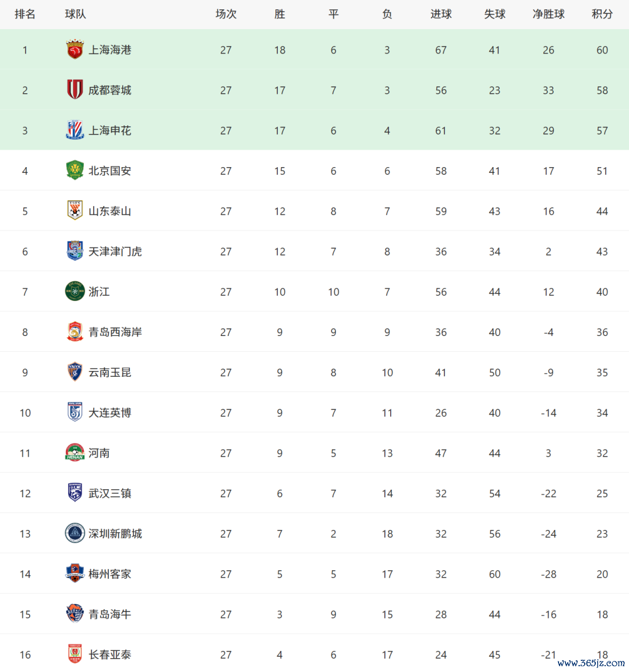
Task: Select the Shenzhen Peng City (深圳新鹏城) logo
Action: (x=75, y=533)
